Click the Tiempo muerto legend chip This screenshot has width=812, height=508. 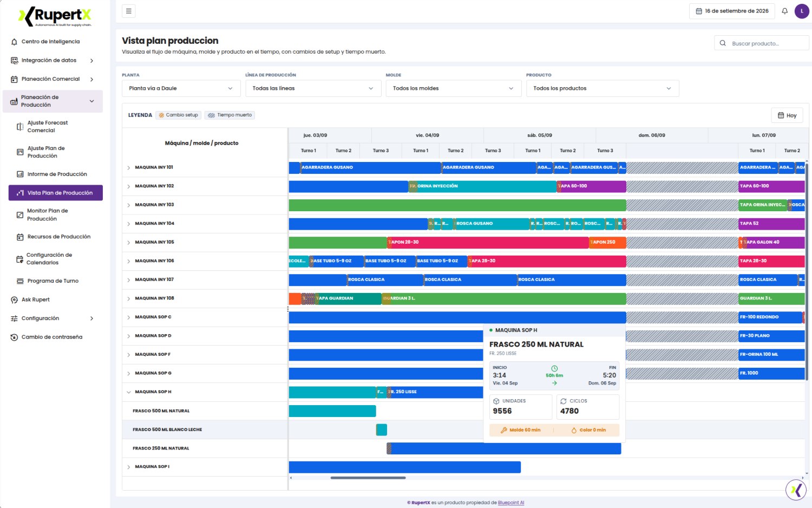(x=230, y=115)
